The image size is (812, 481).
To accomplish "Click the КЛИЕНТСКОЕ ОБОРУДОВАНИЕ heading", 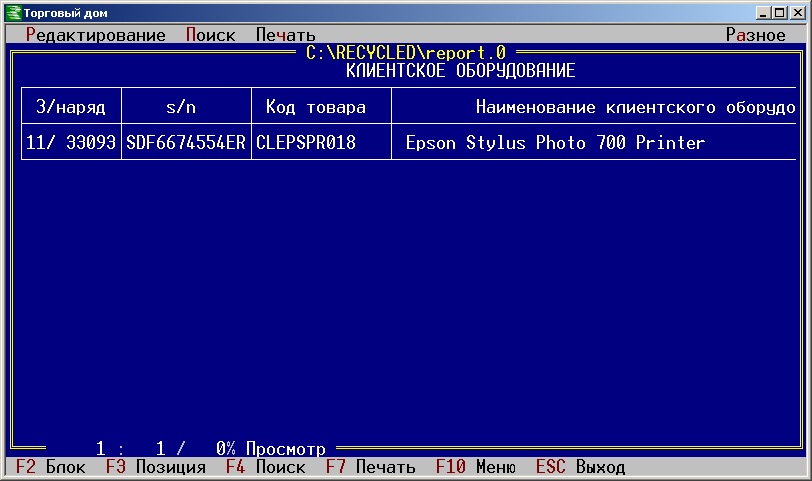I will [460, 70].
